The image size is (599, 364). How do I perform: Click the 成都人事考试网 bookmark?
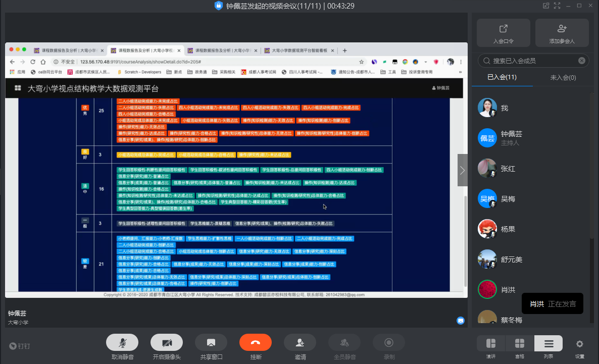[x=259, y=72]
